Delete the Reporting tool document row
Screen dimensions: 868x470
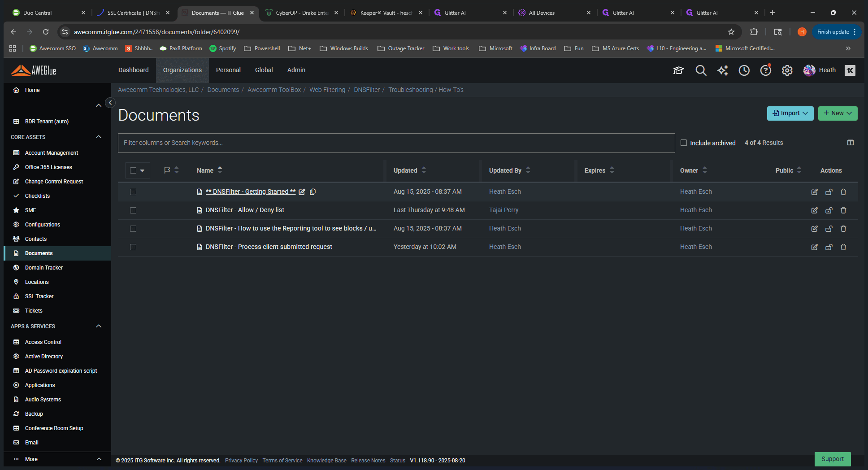pyautogui.click(x=843, y=229)
